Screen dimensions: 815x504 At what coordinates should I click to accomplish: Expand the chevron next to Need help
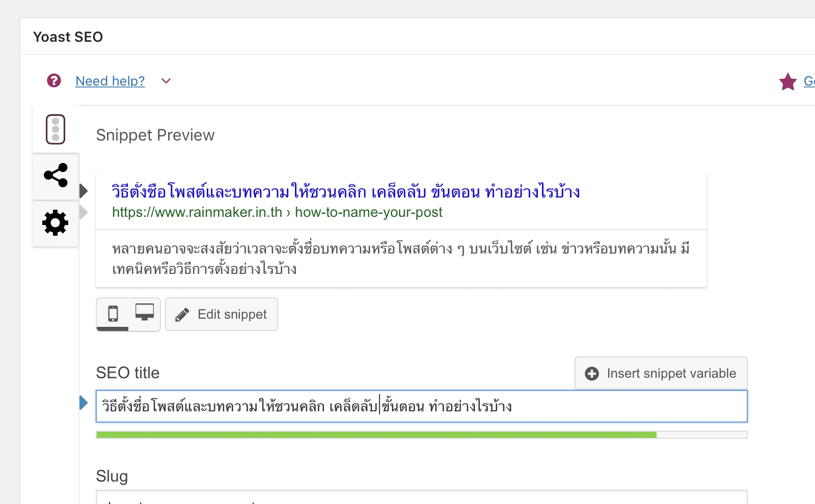(166, 81)
